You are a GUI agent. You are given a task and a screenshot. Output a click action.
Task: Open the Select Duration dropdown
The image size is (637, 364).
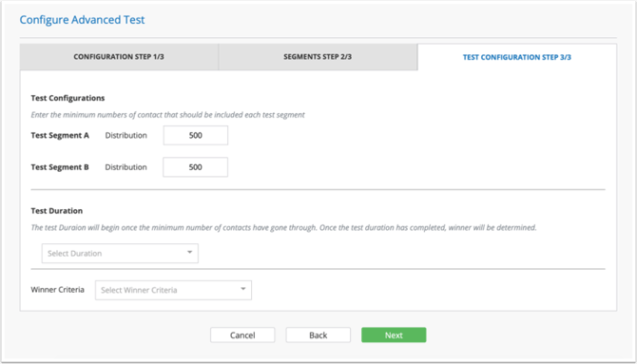[120, 254]
